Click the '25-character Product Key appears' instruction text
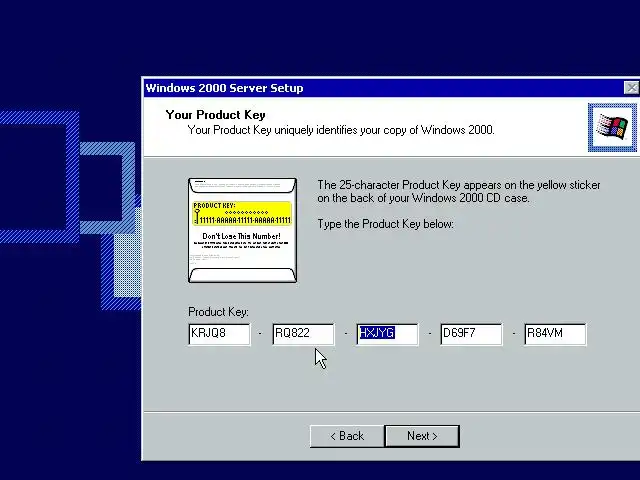The image size is (640, 480). pyautogui.click(x=459, y=191)
